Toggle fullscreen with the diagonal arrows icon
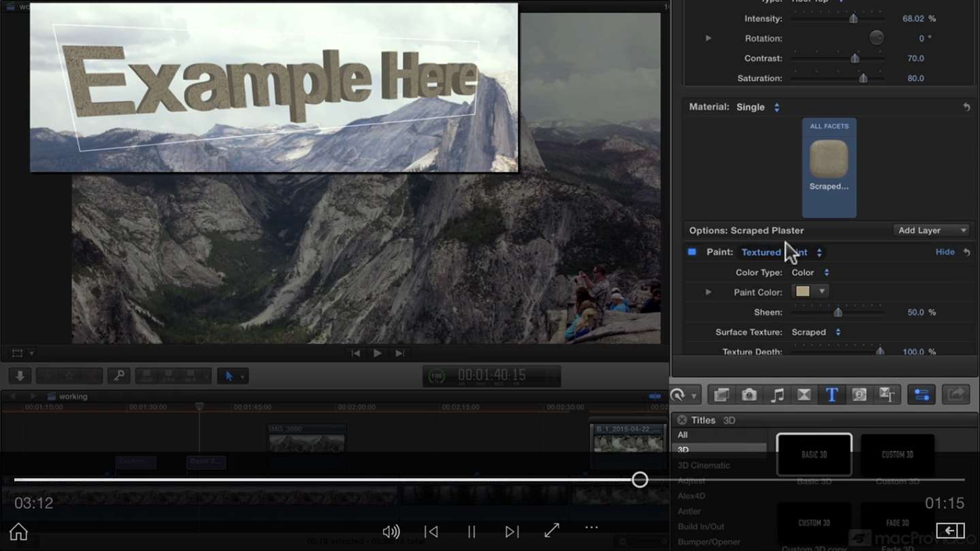The height and width of the screenshot is (551, 980). [552, 530]
